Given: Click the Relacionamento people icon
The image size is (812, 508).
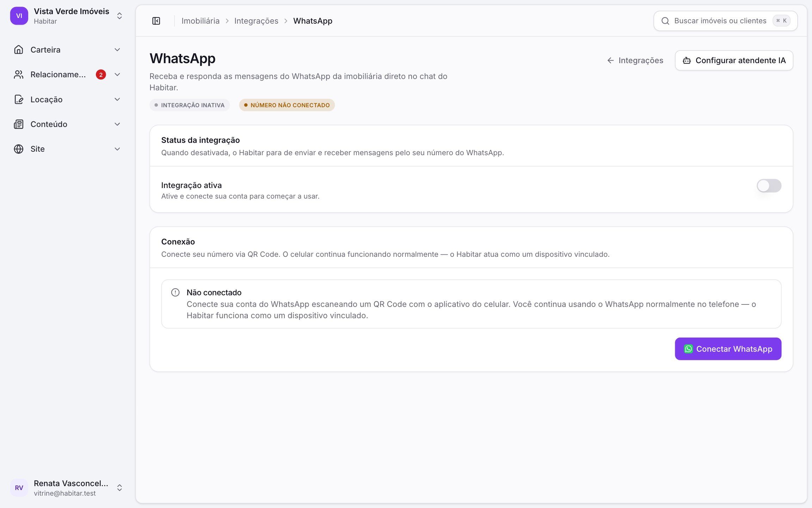Looking at the screenshot, I should (x=19, y=74).
